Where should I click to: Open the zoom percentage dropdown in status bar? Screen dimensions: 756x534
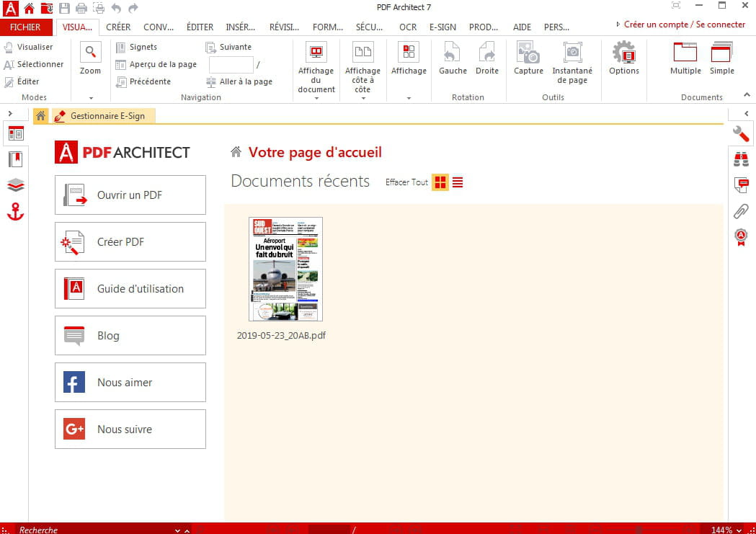pyautogui.click(x=739, y=530)
